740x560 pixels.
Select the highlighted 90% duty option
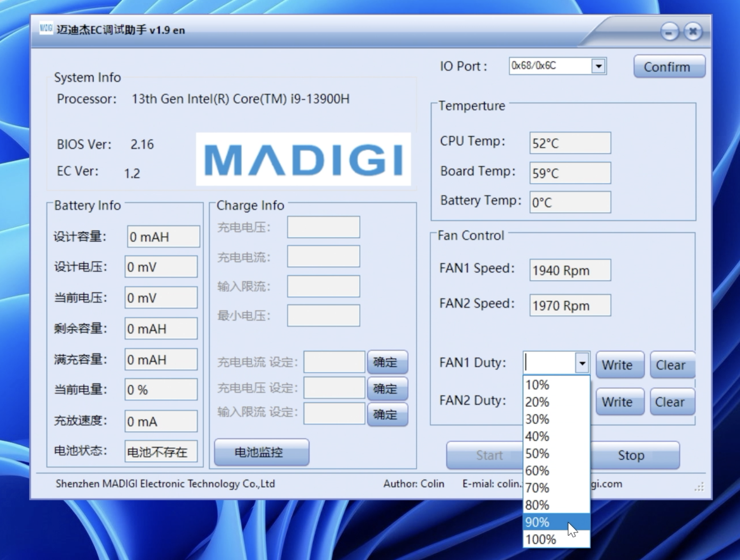tap(556, 522)
